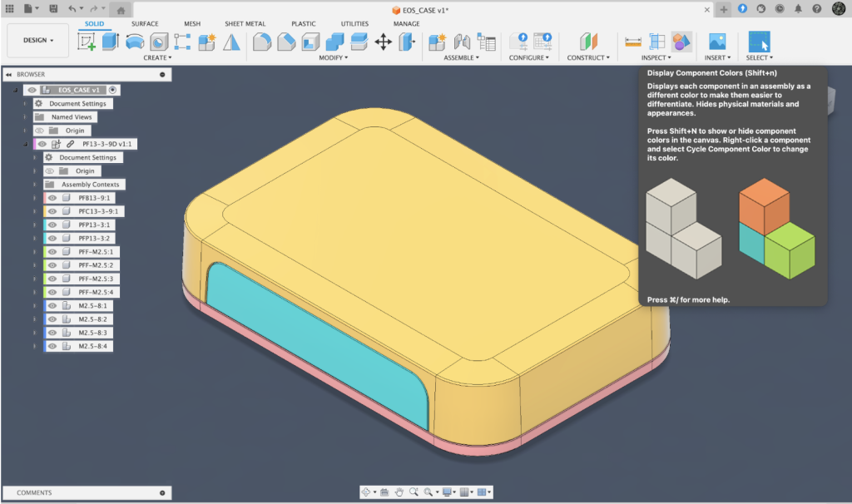Open the Job Status clock icon
The image size is (852, 504).
(x=780, y=8)
